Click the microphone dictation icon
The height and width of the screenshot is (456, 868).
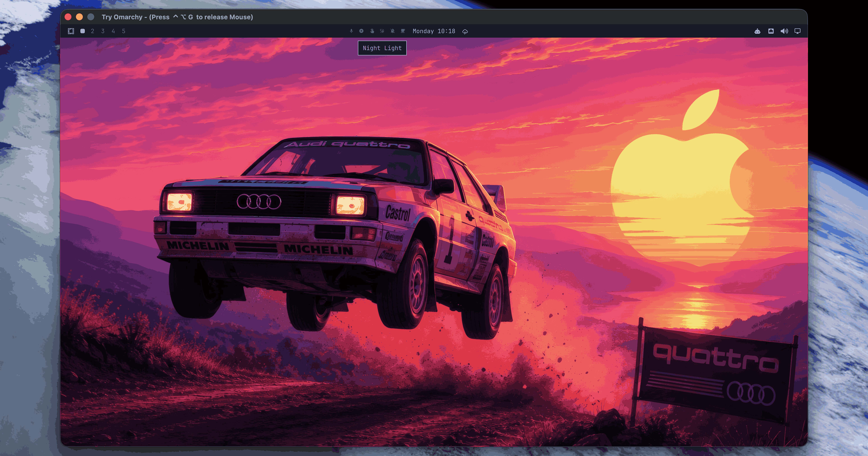pyautogui.click(x=351, y=31)
